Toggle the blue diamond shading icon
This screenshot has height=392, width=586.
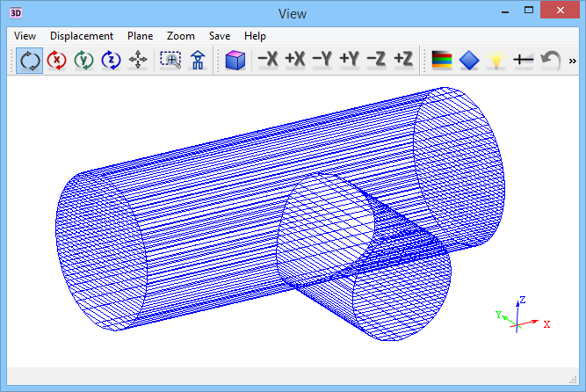tap(469, 60)
